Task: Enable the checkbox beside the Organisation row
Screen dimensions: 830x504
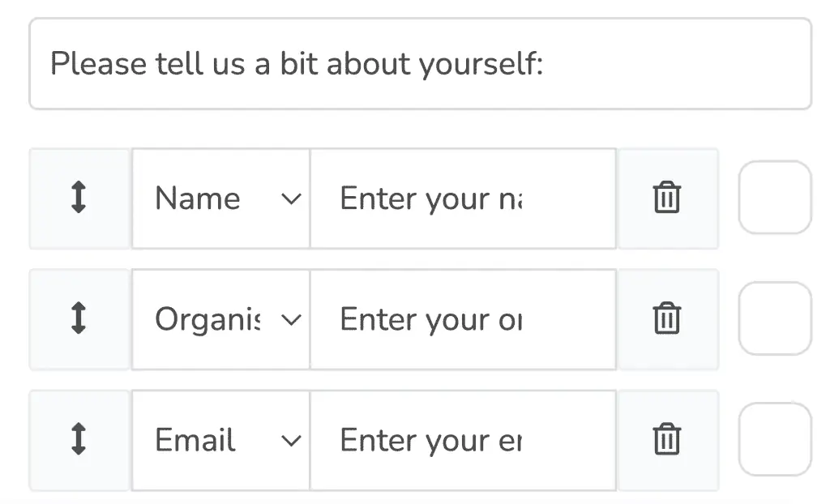Action: (x=774, y=319)
